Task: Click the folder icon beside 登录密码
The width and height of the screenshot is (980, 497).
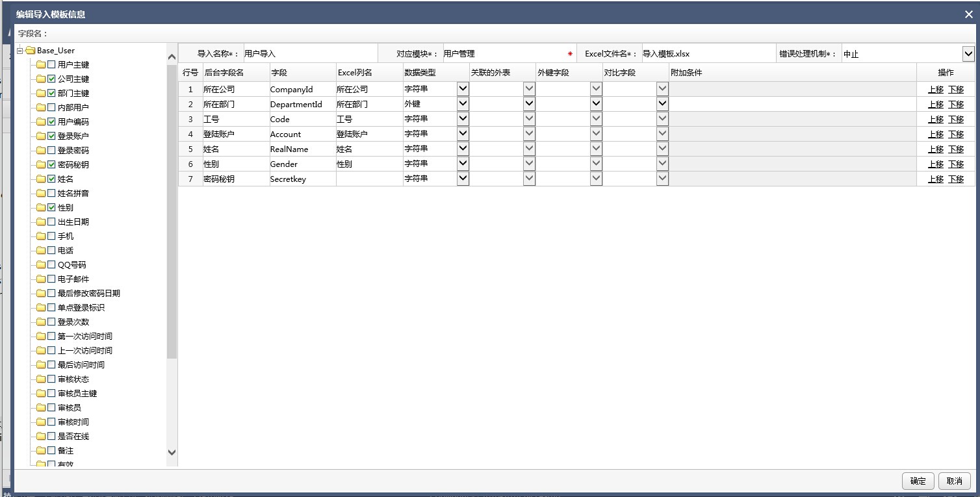Action: tap(41, 150)
